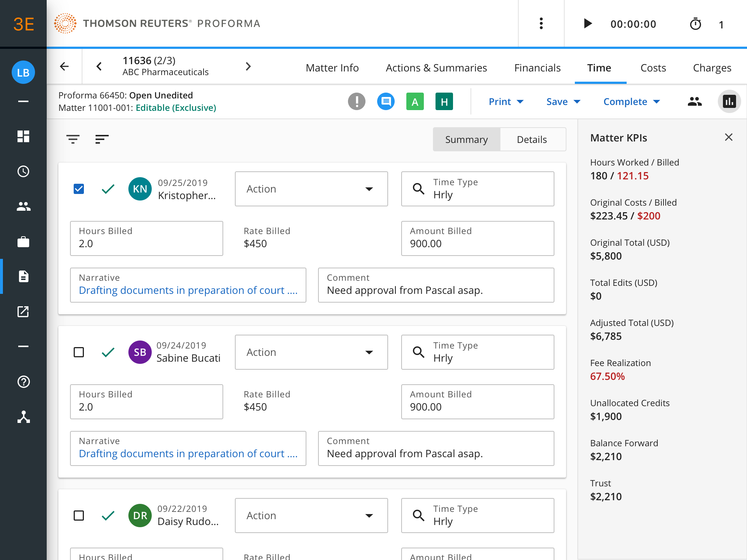Viewport: 747px width, 560px height.
Task: Open the Save dropdown
Action: (x=563, y=102)
